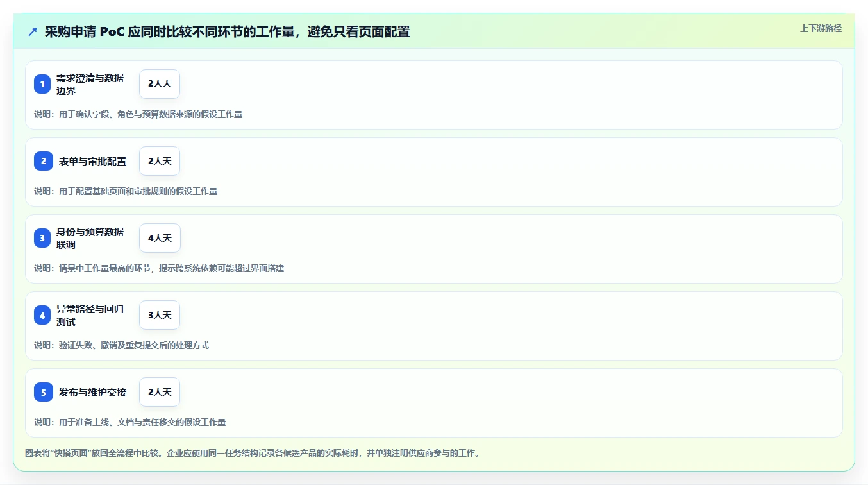Screen dimensions: 868x485
Task: Click the note about 配置基础页面和审批规则
Action: pos(126,191)
